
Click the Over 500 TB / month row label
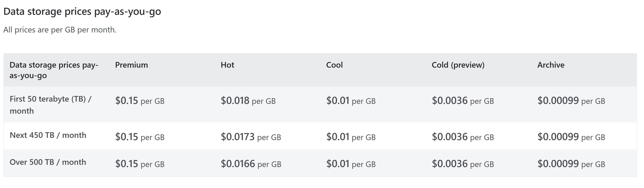pyautogui.click(x=48, y=162)
